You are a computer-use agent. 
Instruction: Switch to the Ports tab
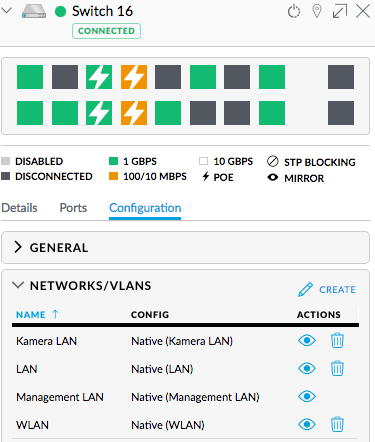73,208
